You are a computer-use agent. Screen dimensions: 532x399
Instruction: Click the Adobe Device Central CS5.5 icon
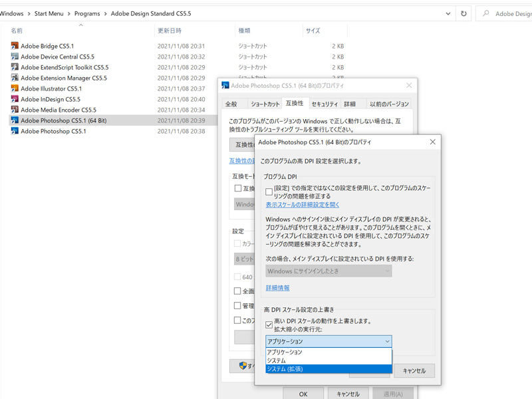click(15, 57)
